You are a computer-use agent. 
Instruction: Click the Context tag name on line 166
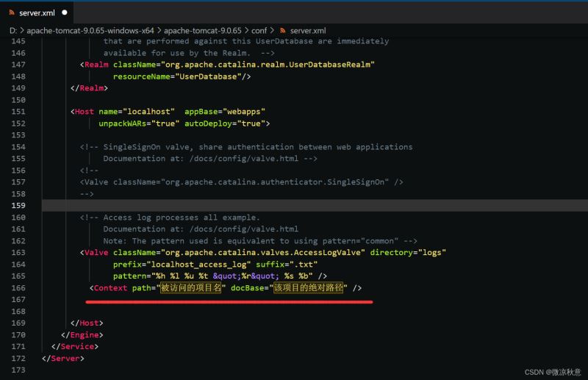point(110,287)
